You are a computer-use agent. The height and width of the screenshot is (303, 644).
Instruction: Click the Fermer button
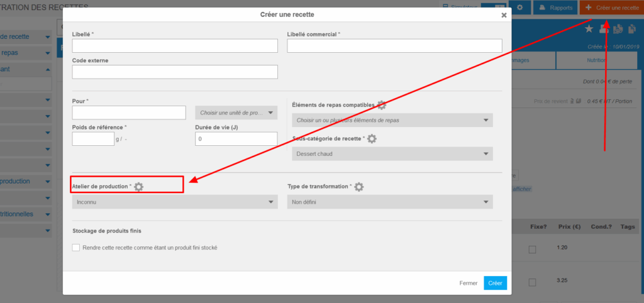point(468,283)
